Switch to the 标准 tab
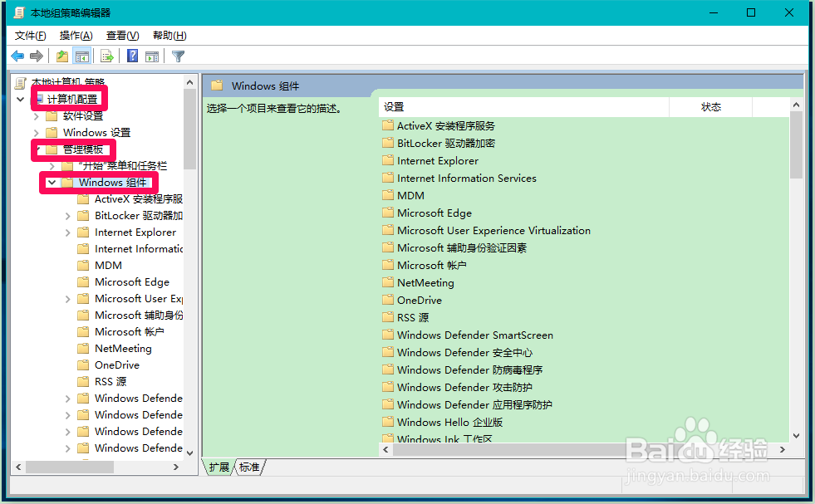 point(249,467)
